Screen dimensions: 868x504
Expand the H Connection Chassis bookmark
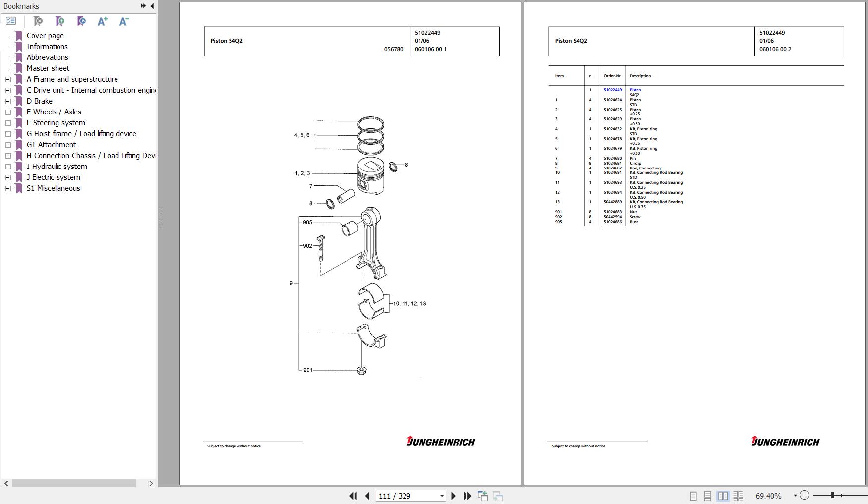click(x=8, y=156)
